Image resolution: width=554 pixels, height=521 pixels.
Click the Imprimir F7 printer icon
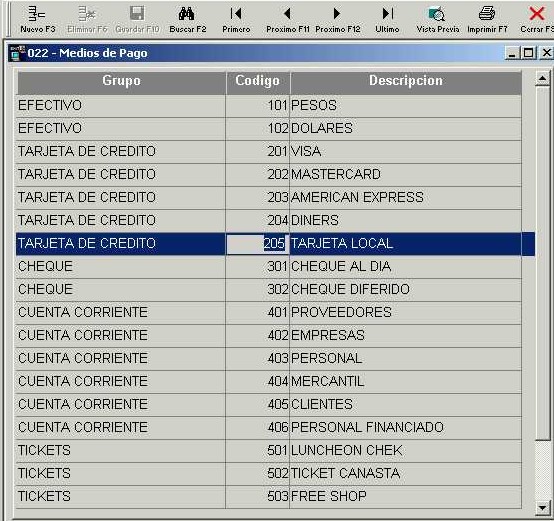click(x=487, y=14)
